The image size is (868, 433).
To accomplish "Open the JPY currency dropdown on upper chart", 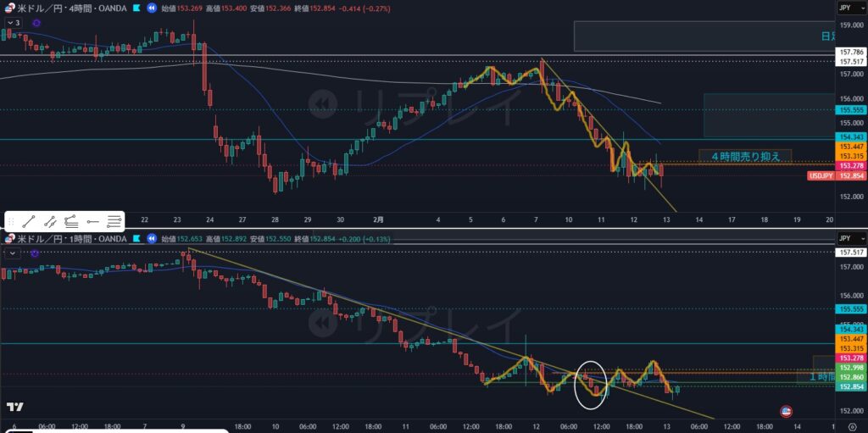I will pos(844,8).
